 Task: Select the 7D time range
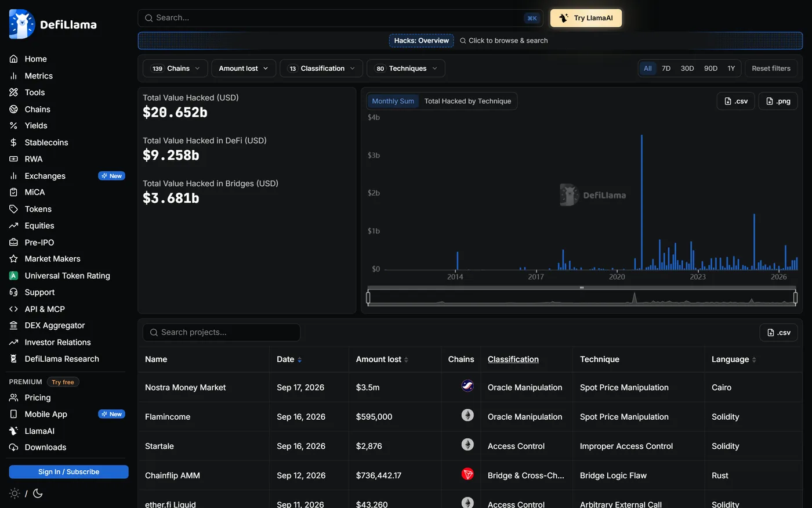(666, 69)
